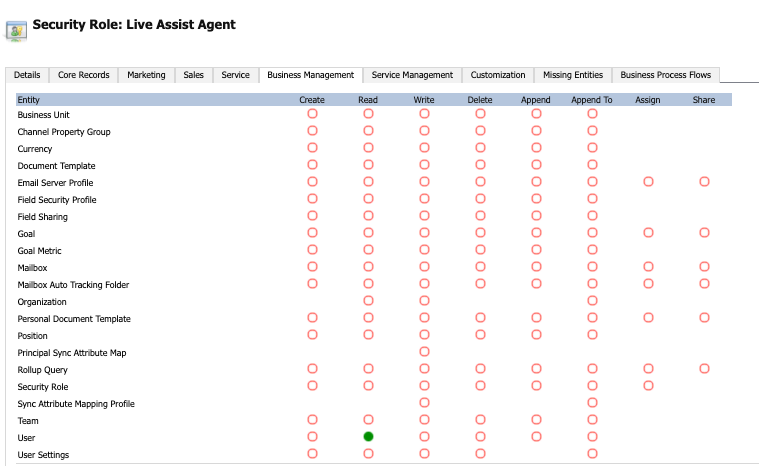The height and width of the screenshot is (466, 759).
Task: Open the Missing Entities tab
Action: pos(573,75)
